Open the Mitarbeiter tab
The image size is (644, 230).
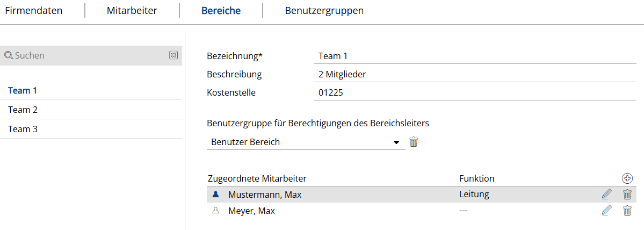[x=132, y=11]
